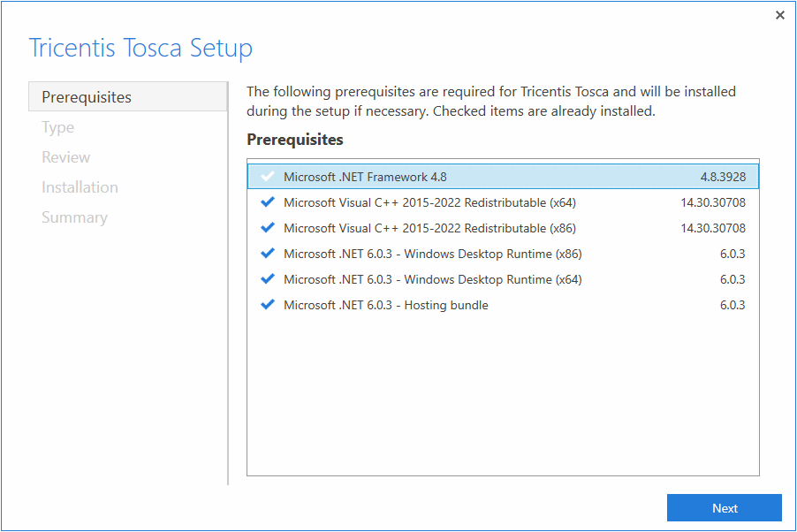Select Visual C++ 2015-2022 Redistributable (x86) row
This screenshot has width=797, height=532.
429,228
